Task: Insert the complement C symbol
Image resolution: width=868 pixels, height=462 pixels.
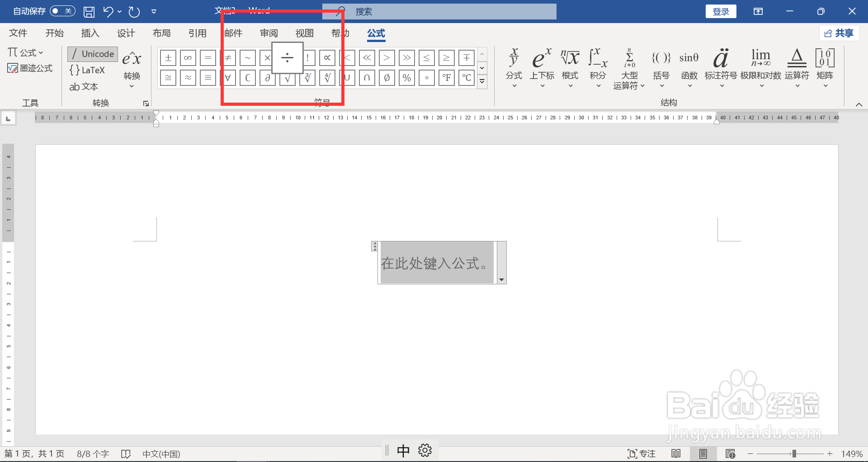Action: (248, 78)
